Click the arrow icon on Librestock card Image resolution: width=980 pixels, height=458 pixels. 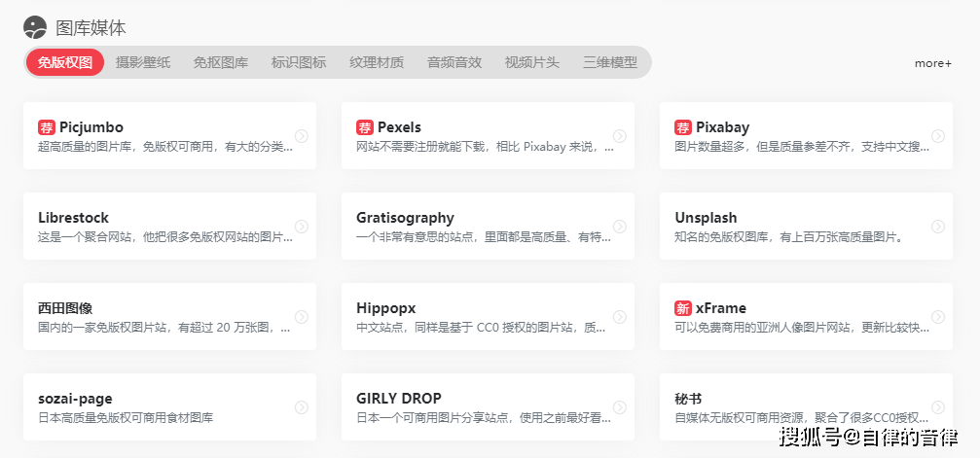click(301, 227)
